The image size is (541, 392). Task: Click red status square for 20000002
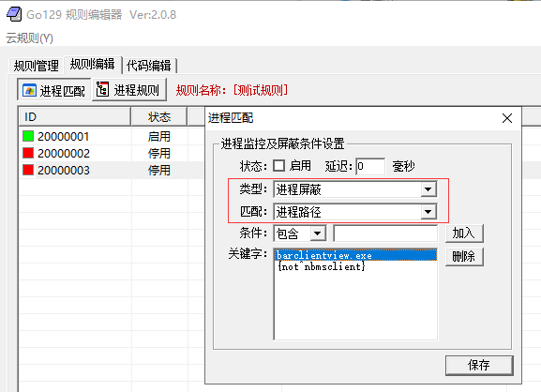pyautogui.click(x=28, y=153)
